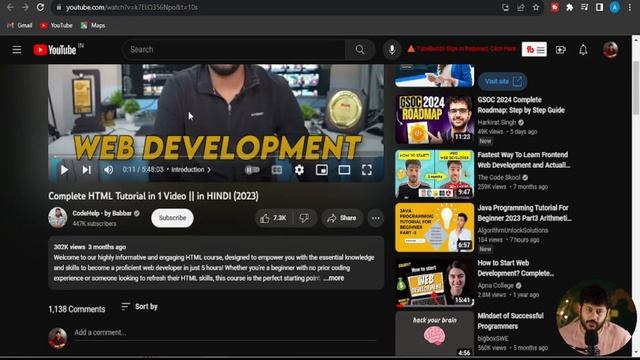The image size is (640, 360).
Task: Open browser Extensions puzzle icon
Action: click(x=569, y=7)
